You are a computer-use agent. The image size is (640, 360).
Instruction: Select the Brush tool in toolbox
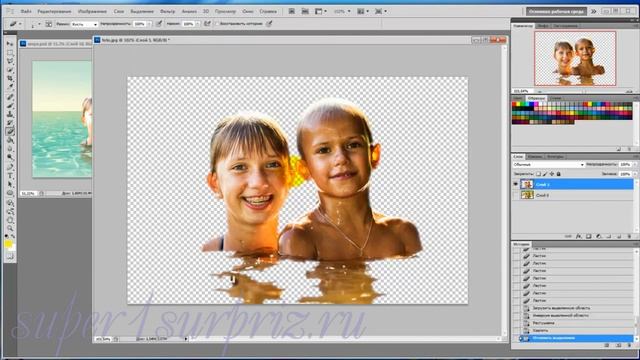(10, 106)
